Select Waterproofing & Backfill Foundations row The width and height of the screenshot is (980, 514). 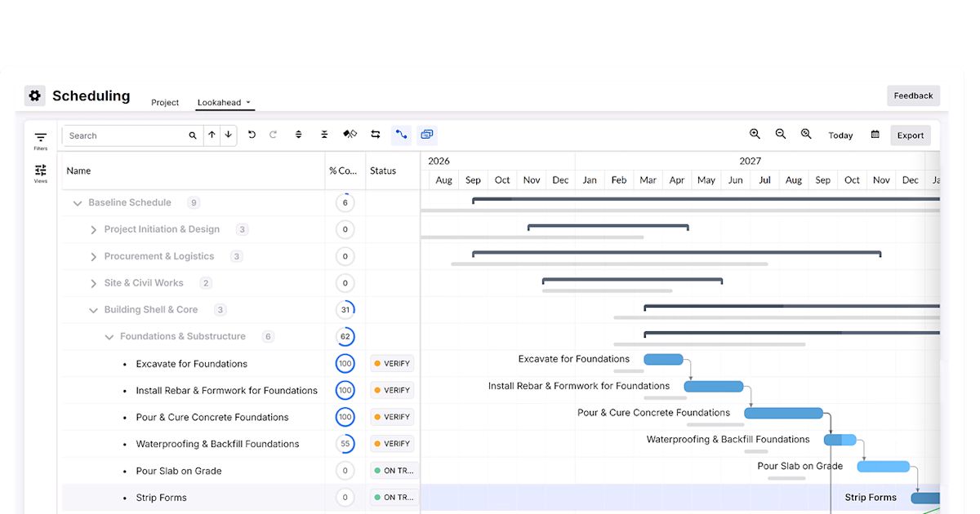point(241,444)
